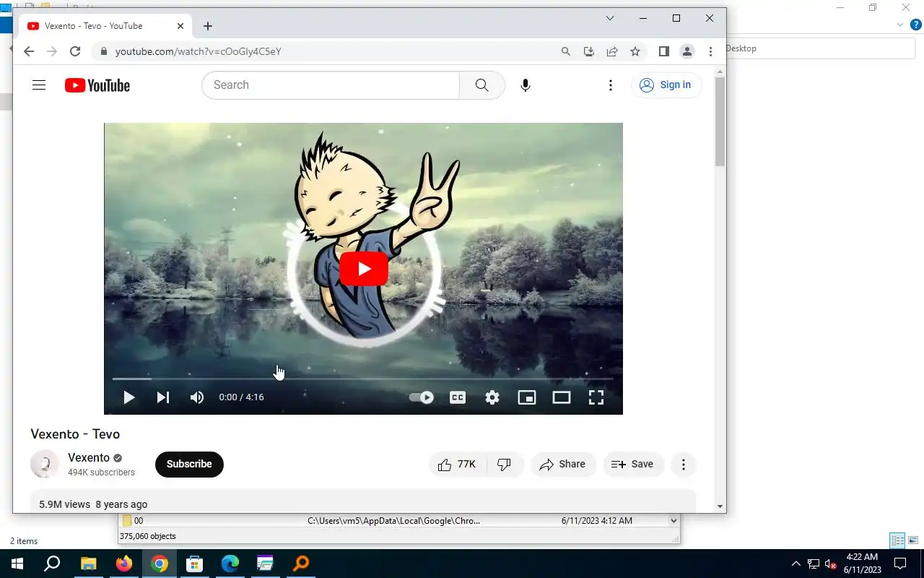Open Chrome tab search chevron
Screen dimensions: 924x578
pos(610,18)
